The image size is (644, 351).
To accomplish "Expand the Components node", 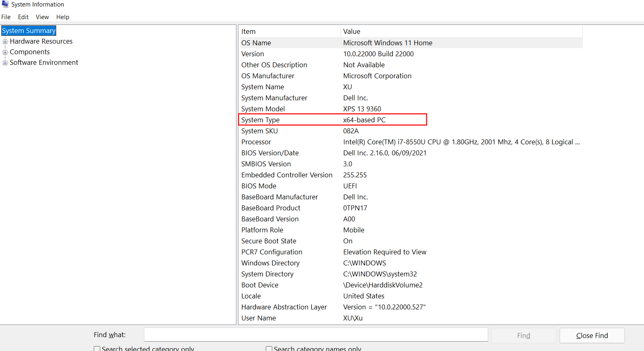I will pos(5,52).
